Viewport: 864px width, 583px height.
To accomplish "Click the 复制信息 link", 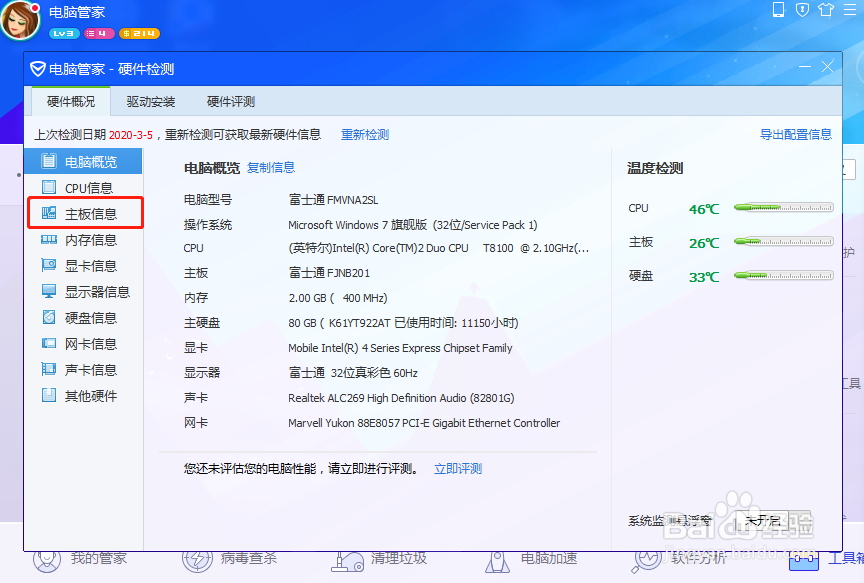I will tap(271, 168).
